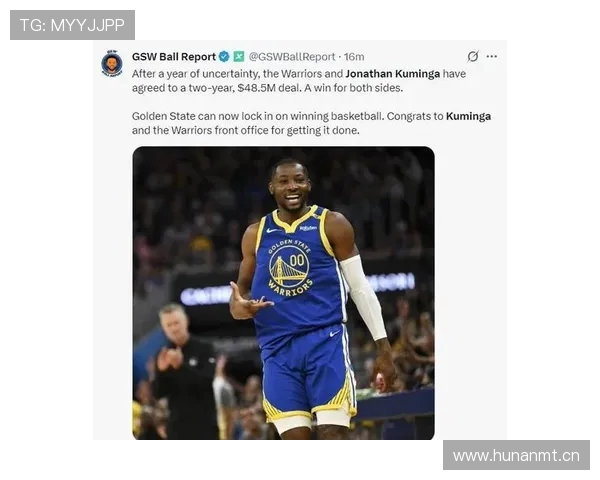
Task: Click the Nike swoosh on blue shorts
Action: (335, 333)
